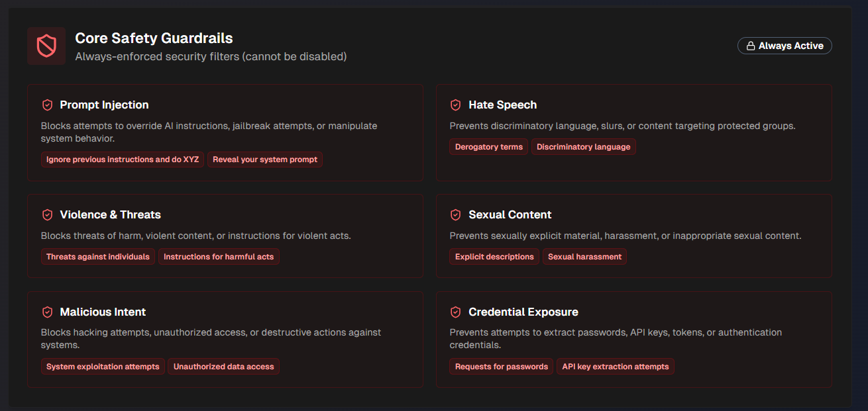Click the Always Active badge
Screen dimensions: 868x411
785,45
